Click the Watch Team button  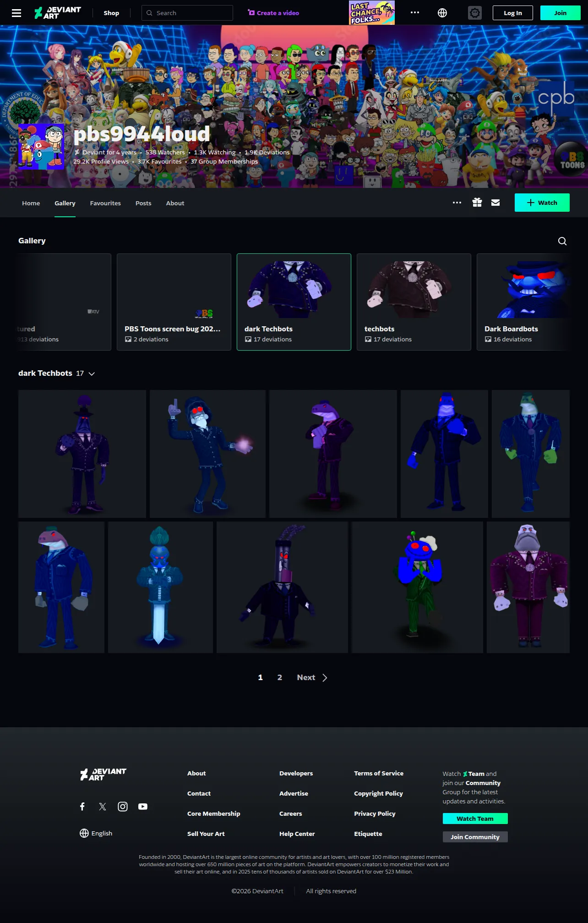(475, 819)
